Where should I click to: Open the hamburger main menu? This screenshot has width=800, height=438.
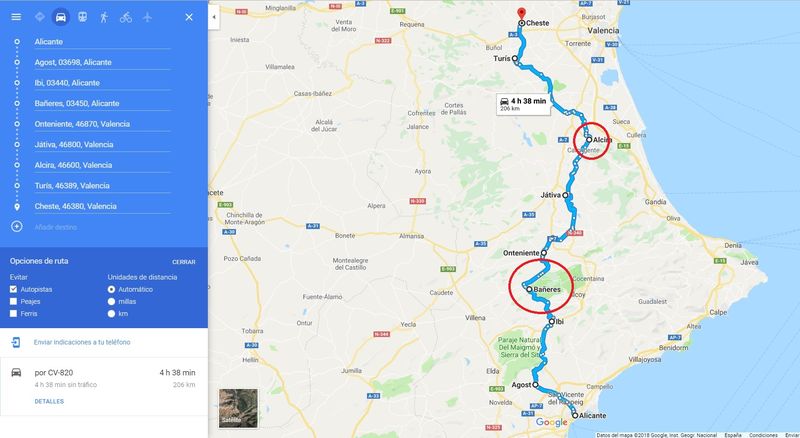tap(16, 17)
